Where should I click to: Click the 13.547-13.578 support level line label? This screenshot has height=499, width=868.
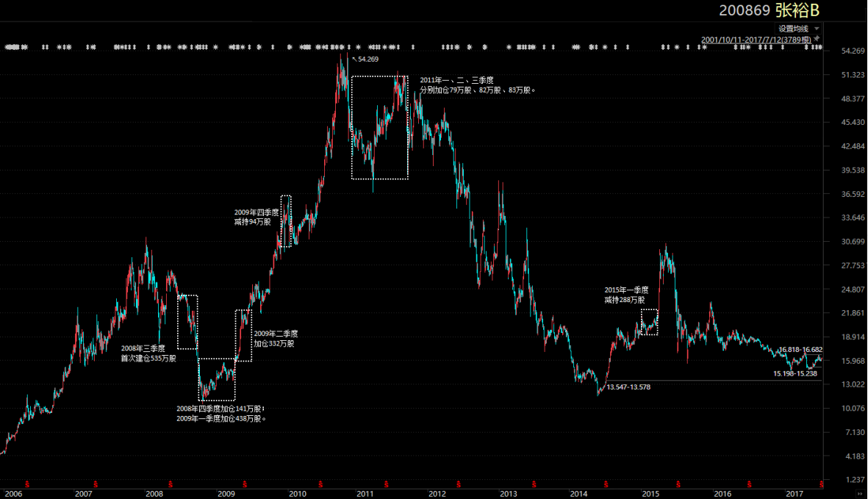[628, 387]
